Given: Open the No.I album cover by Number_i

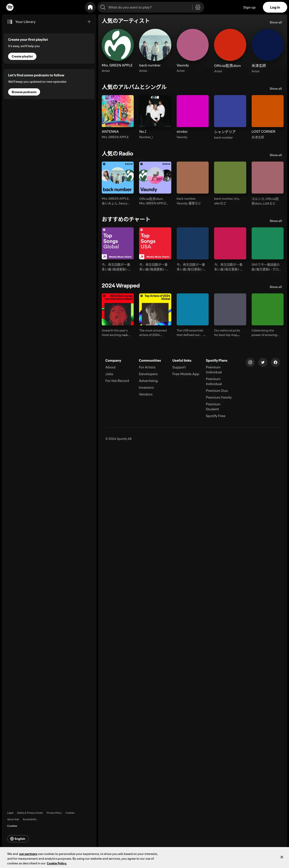Looking at the screenshot, I should 155,111.
